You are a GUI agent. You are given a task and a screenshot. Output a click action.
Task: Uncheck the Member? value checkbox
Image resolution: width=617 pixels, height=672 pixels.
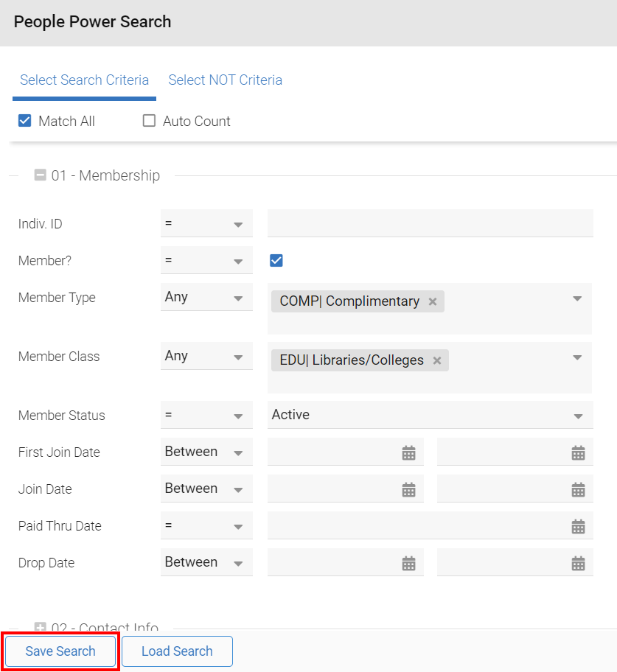(x=276, y=260)
